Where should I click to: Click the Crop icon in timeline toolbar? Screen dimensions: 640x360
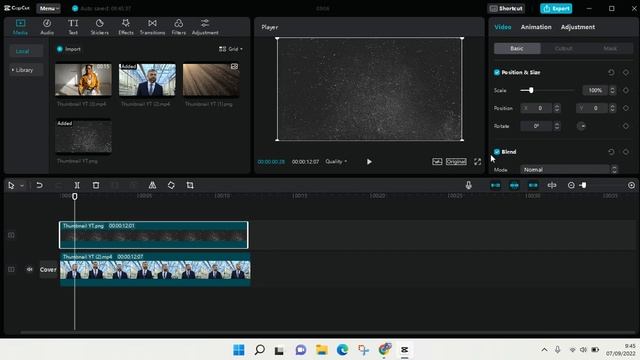(x=190, y=185)
